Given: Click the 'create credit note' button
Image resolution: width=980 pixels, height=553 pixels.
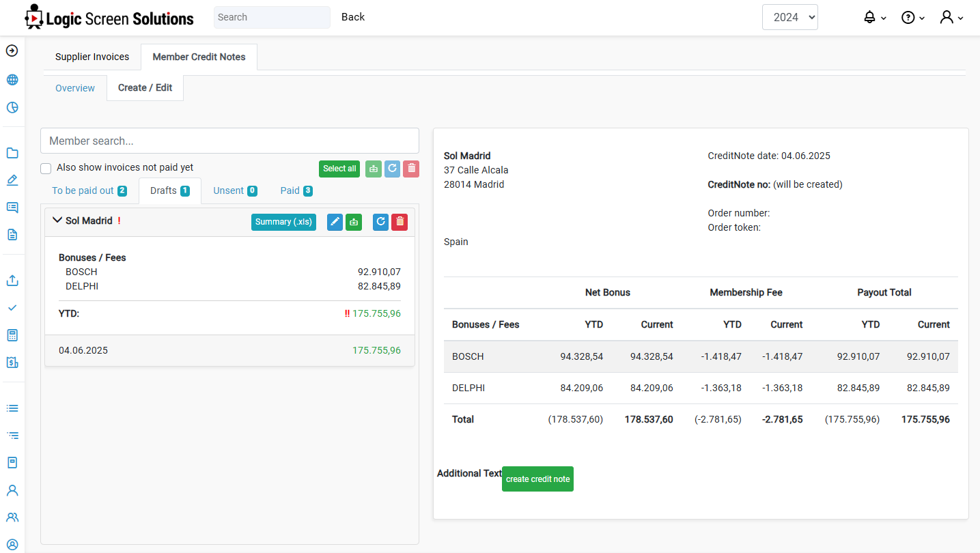Looking at the screenshot, I should coord(537,479).
